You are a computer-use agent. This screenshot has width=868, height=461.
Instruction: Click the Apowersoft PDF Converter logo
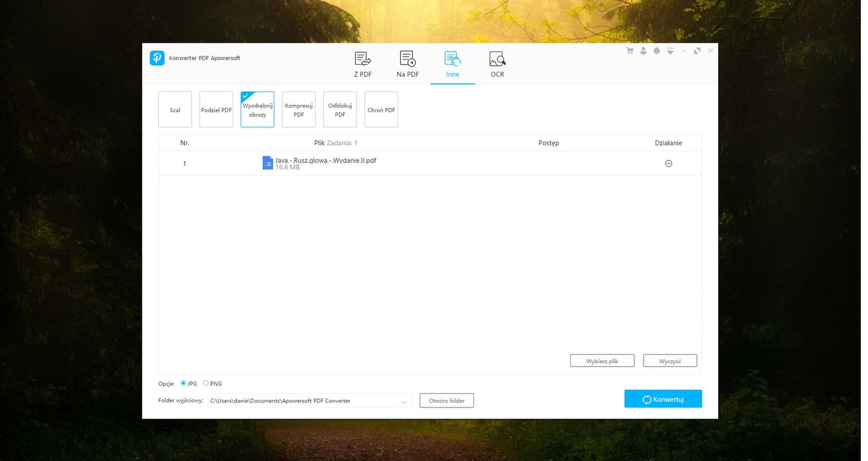click(157, 58)
